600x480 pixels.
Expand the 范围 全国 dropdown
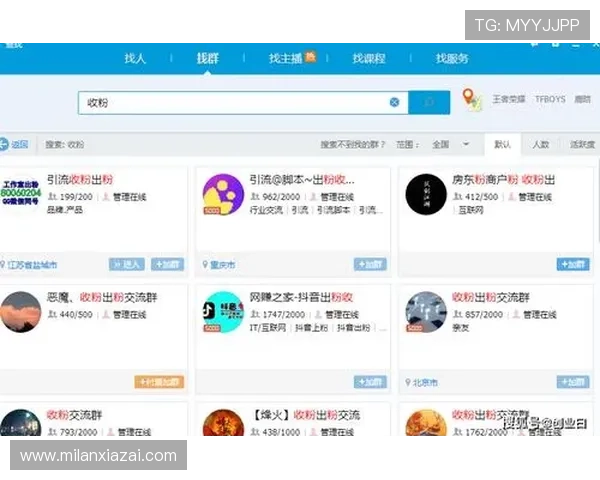[x=450, y=144]
